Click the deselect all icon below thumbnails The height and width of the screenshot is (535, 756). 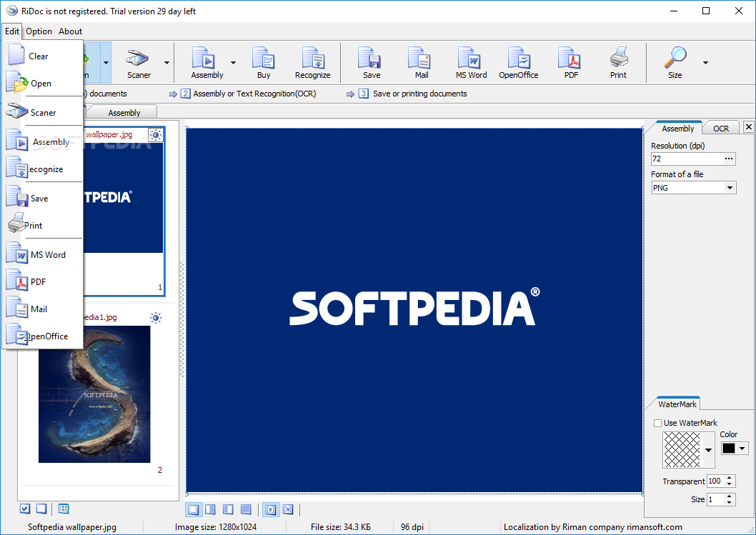click(41, 509)
